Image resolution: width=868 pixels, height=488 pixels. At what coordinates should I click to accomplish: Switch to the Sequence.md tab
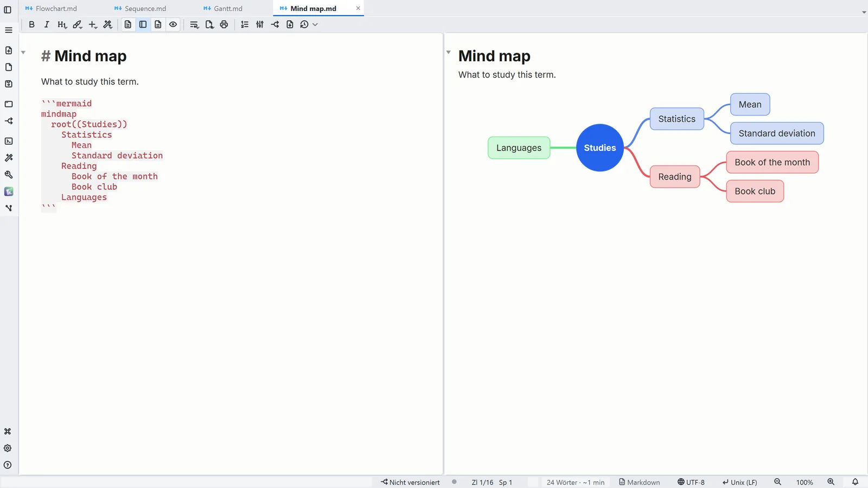tap(141, 8)
